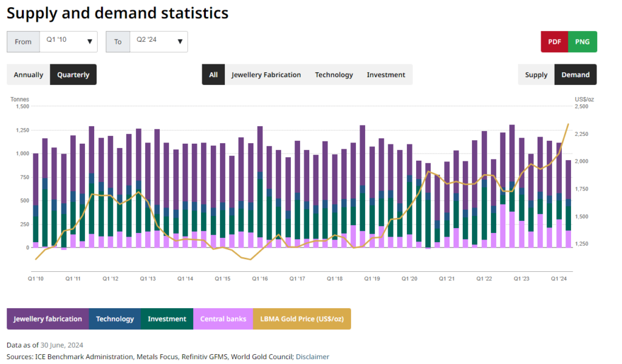Toggle Jewellery fabrication purple legend series
Viewport: 622px width, 364px height.
point(48,318)
